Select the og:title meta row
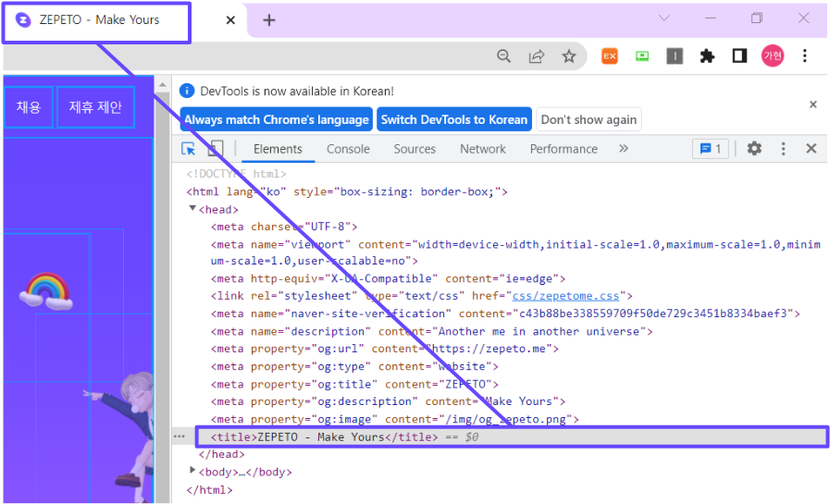The height and width of the screenshot is (504, 830). coord(354,385)
